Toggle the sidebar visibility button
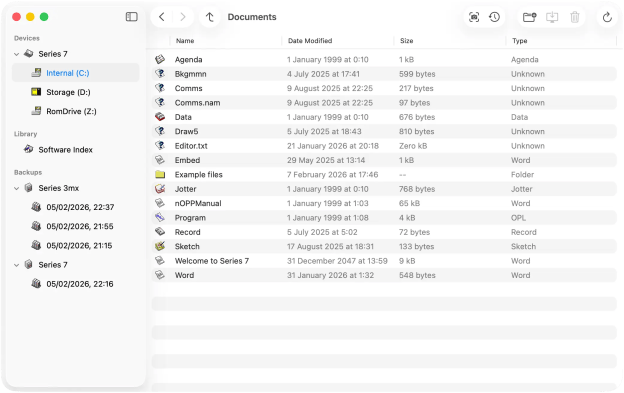 click(x=131, y=17)
